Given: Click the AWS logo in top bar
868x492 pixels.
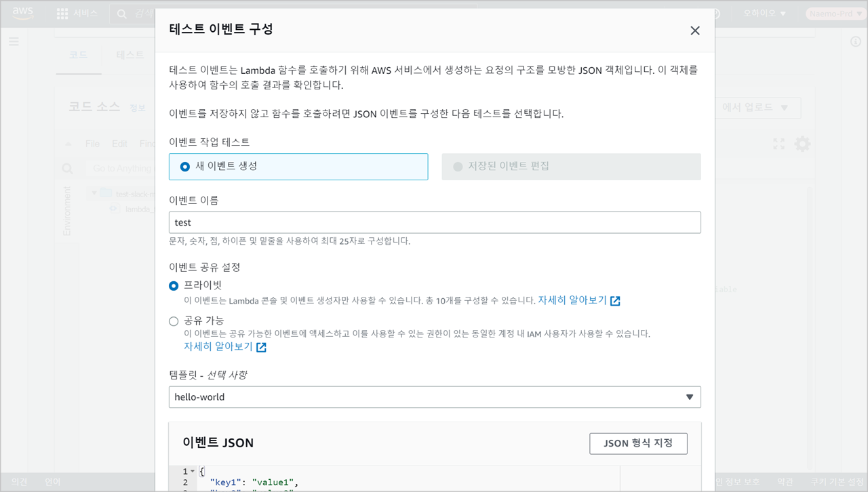Looking at the screenshot, I should click(x=22, y=14).
